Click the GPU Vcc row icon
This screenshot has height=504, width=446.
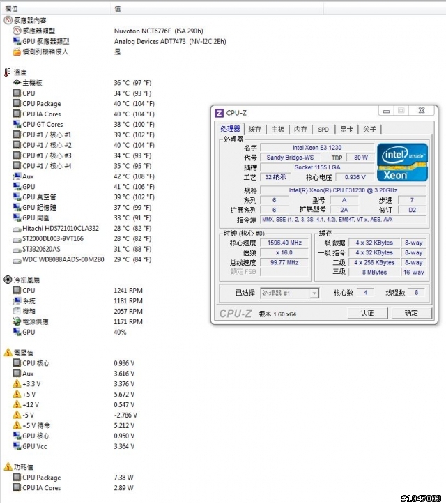coord(17,446)
